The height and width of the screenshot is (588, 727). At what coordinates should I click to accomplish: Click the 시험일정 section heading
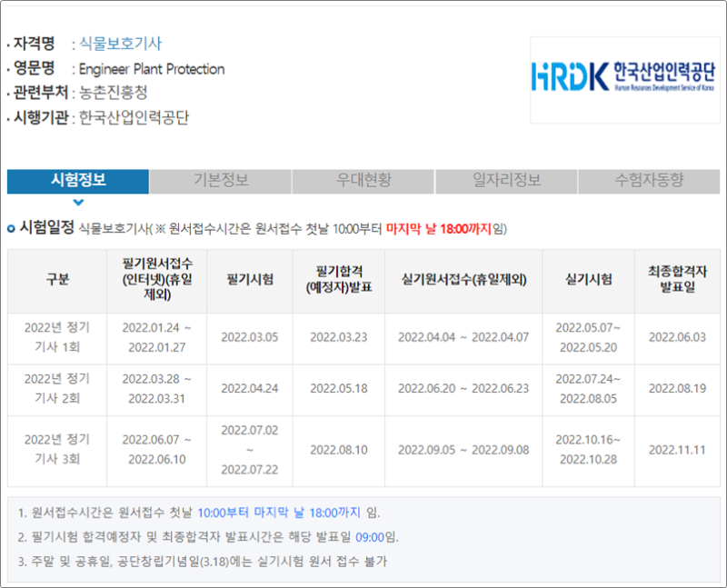[x=46, y=228]
